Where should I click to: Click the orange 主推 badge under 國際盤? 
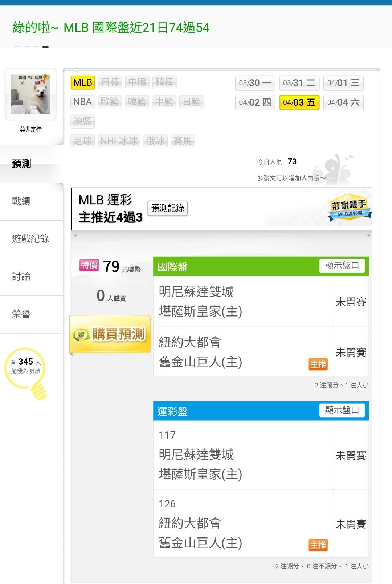pyautogui.click(x=318, y=364)
